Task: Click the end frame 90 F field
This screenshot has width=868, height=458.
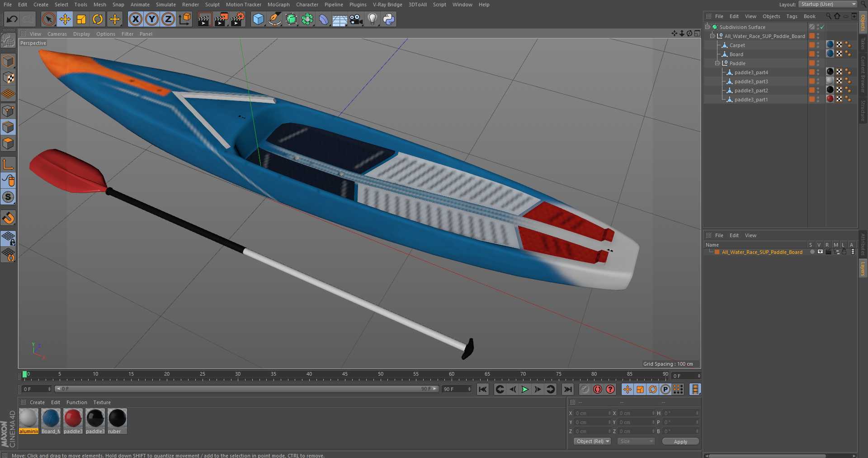Action: point(457,389)
